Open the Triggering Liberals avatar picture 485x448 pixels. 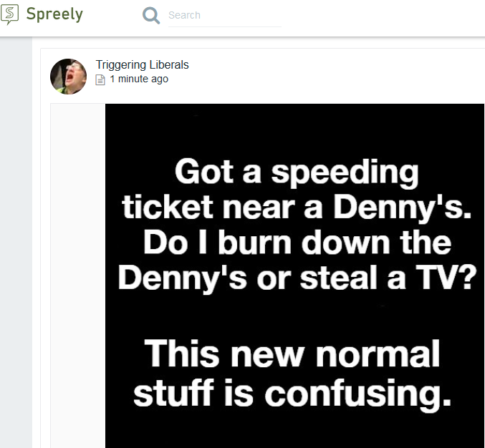pos(68,77)
